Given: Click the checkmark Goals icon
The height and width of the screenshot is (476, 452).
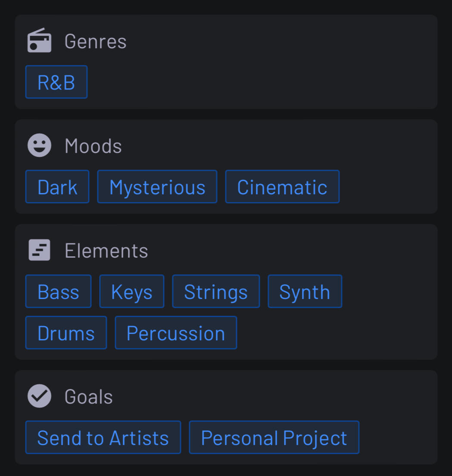Looking at the screenshot, I should pyautogui.click(x=39, y=396).
